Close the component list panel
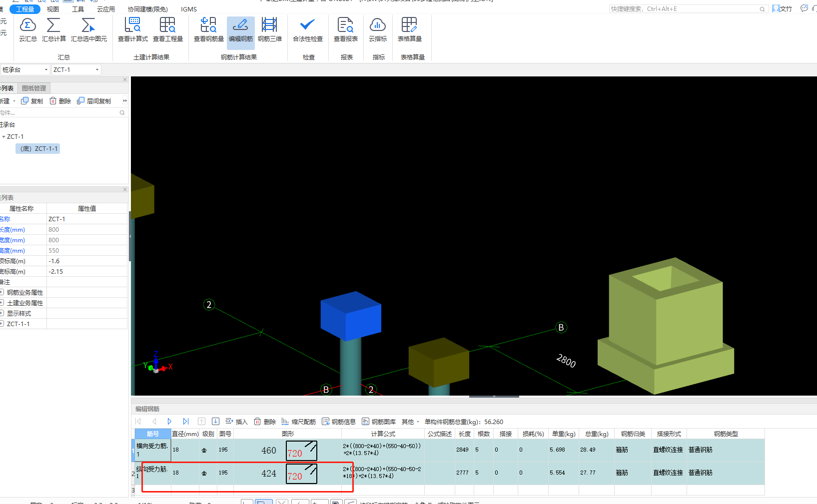The image size is (817, 504). [x=125, y=79]
